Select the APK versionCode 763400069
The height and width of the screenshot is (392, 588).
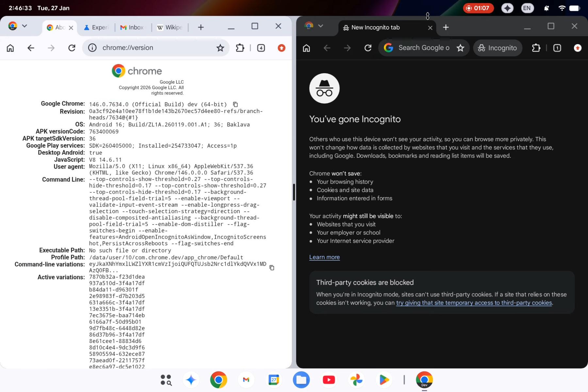[x=104, y=132]
